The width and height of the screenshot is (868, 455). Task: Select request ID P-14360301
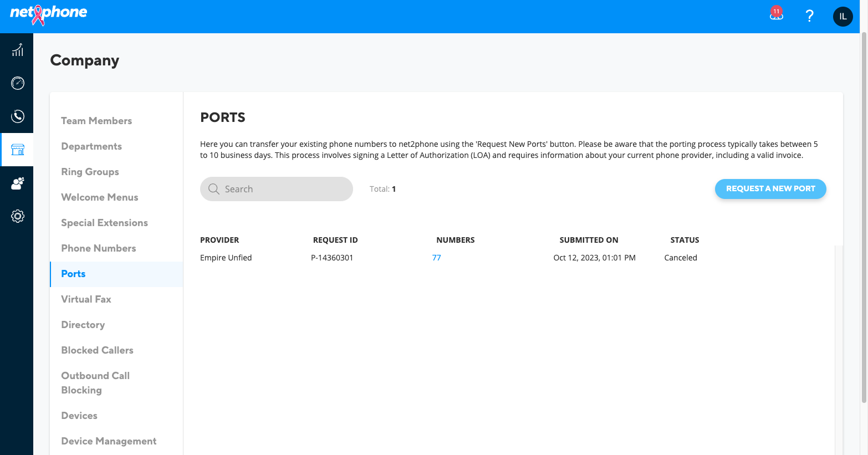(x=332, y=258)
